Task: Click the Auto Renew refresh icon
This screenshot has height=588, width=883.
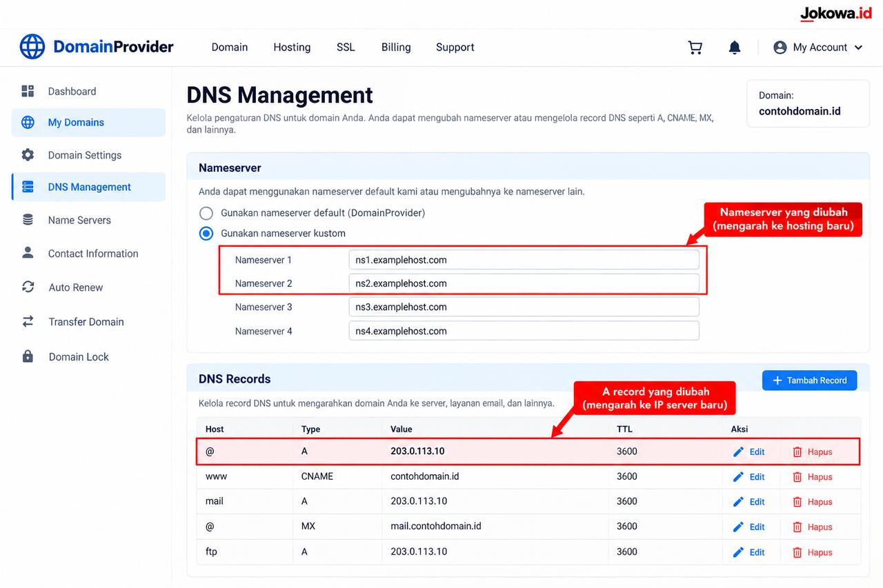Action: [28, 287]
